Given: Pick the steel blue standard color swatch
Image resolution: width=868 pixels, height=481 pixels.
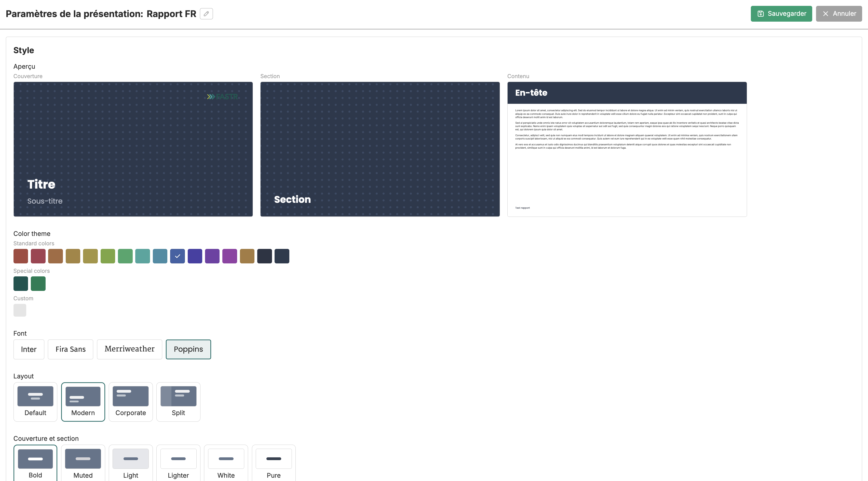Looking at the screenshot, I should pos(160,256).
